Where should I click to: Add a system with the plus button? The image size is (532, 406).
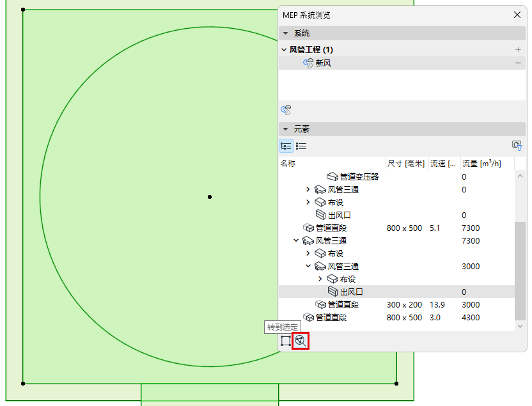[x=518, y=50]
